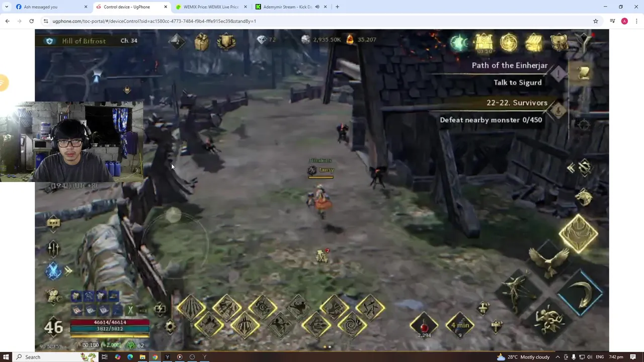
Task: Switch to the Ademymir Stream Kick tab
Action: point(292,7)
